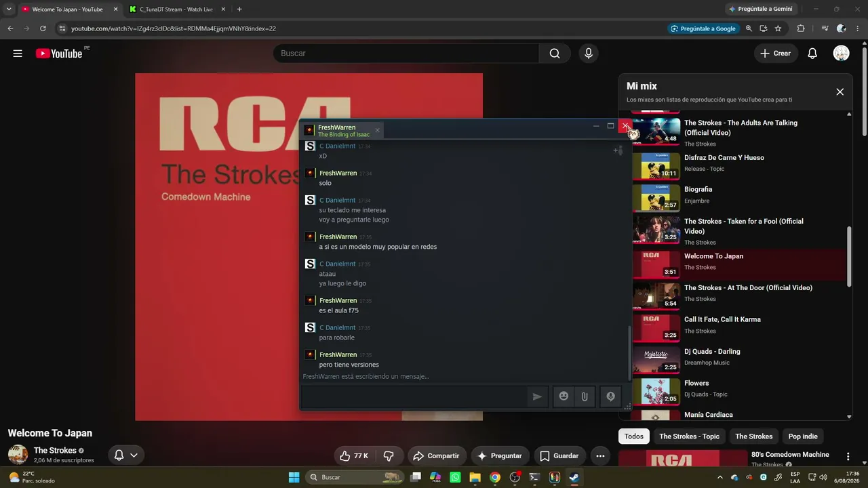
Task: Open options for 80's Comedown Machine
Action: 848,456
